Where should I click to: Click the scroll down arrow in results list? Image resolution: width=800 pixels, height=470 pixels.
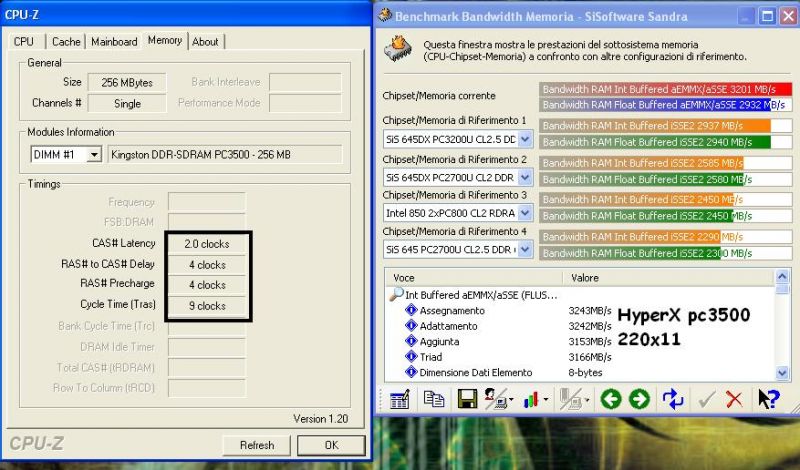(x=782, y=373)
